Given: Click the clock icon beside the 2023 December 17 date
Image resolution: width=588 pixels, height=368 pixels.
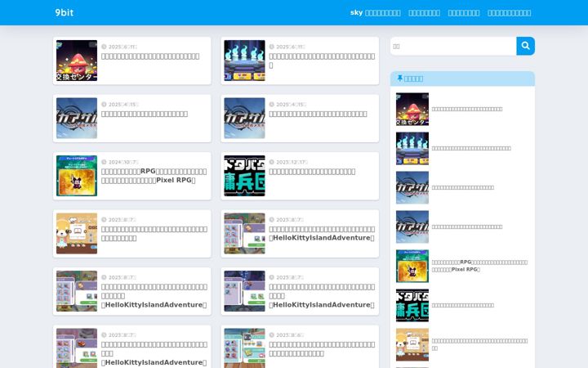Looking at the screenshot, I should (271, 162).
